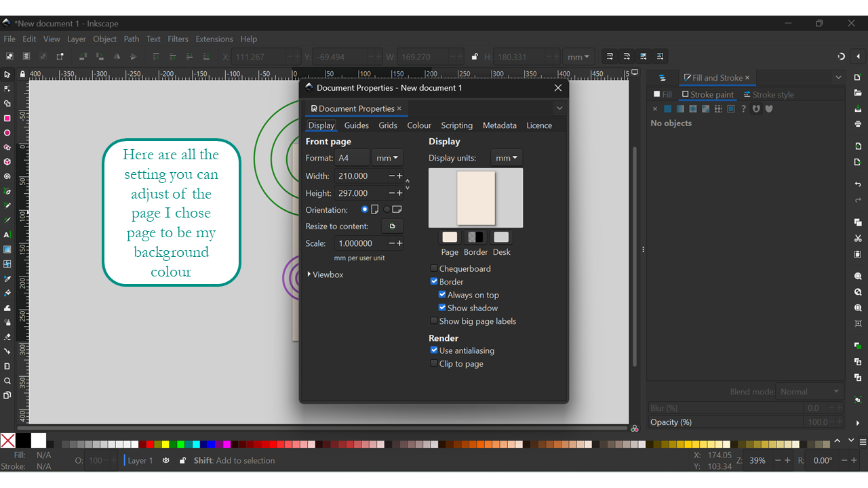Open page size units mm dropdown next to Format
The width and height of the screenshot is (868, 488).
click(387, 158)
